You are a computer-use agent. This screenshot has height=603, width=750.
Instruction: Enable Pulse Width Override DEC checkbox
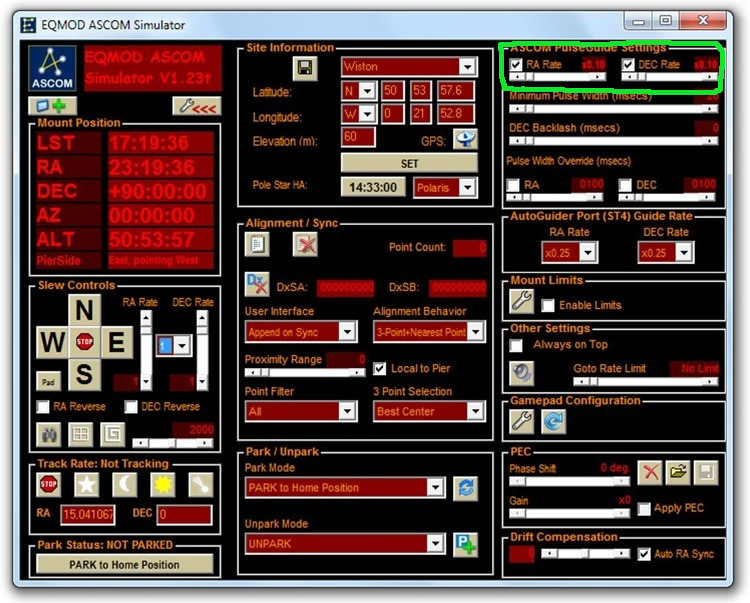(x=625, y=185)
